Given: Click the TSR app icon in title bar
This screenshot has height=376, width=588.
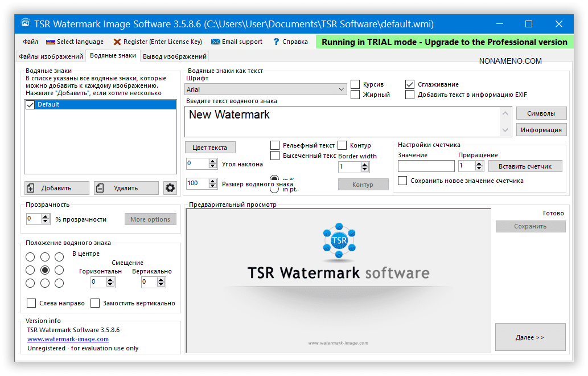Looking at the screenshot, I should (25, 24).
